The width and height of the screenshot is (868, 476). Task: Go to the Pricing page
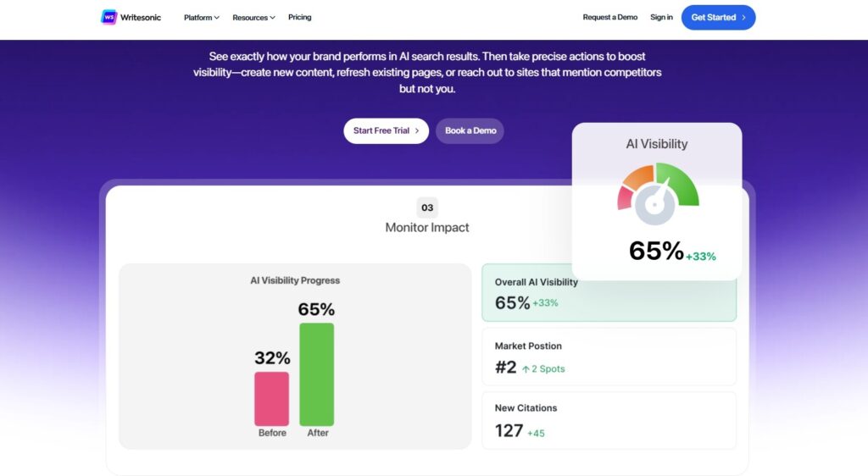[x=299, y=18]
